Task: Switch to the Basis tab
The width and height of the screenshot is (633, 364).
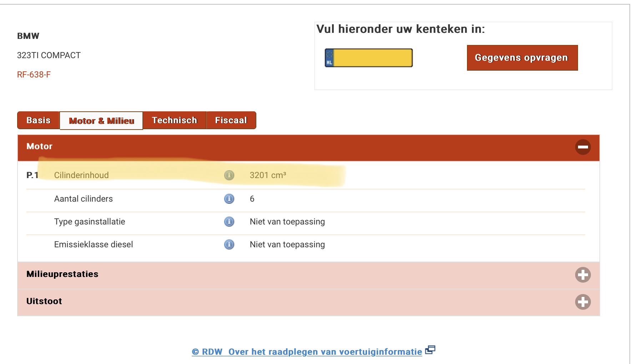Action: pos(39,120)
